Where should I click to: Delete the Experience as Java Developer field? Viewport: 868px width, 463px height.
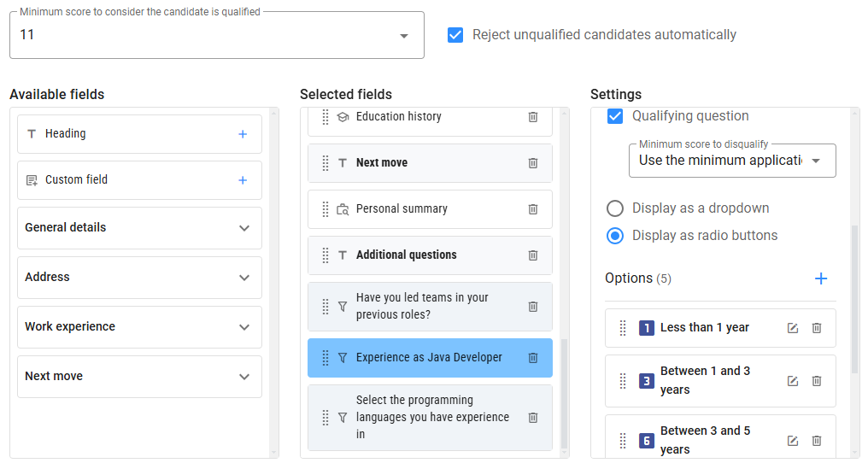click(533, 358)
